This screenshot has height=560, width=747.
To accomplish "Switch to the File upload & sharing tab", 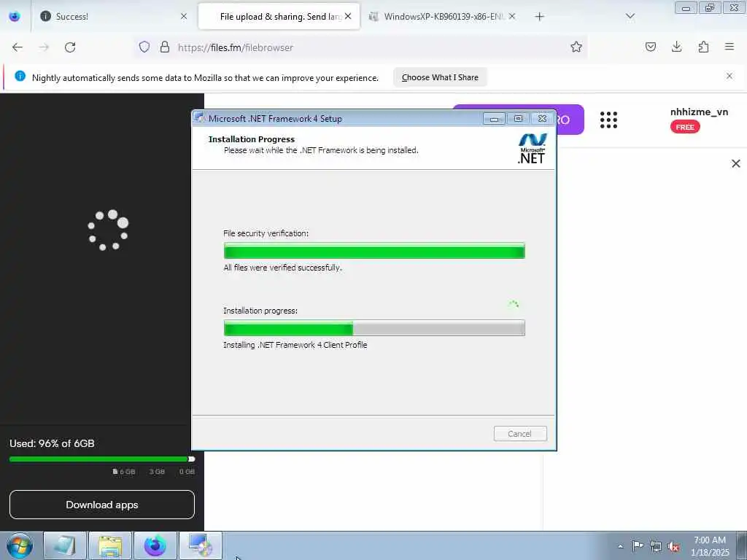I will [x=279, y=17].
